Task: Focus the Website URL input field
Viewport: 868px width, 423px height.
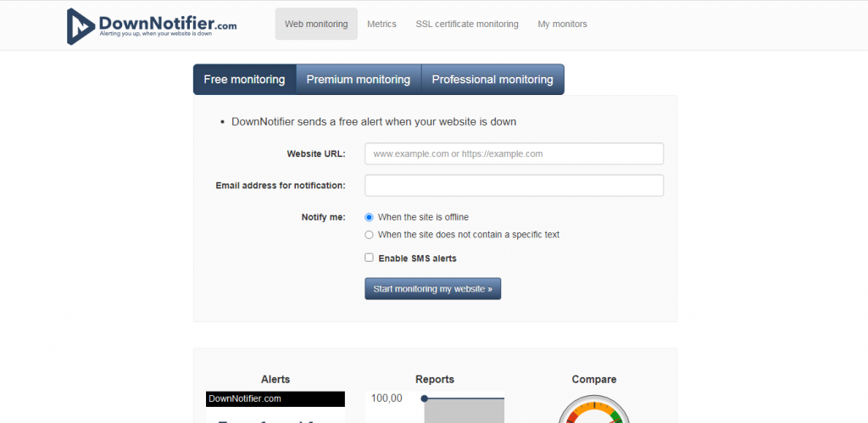Action: pyautogui.click(x=514, y=154)
